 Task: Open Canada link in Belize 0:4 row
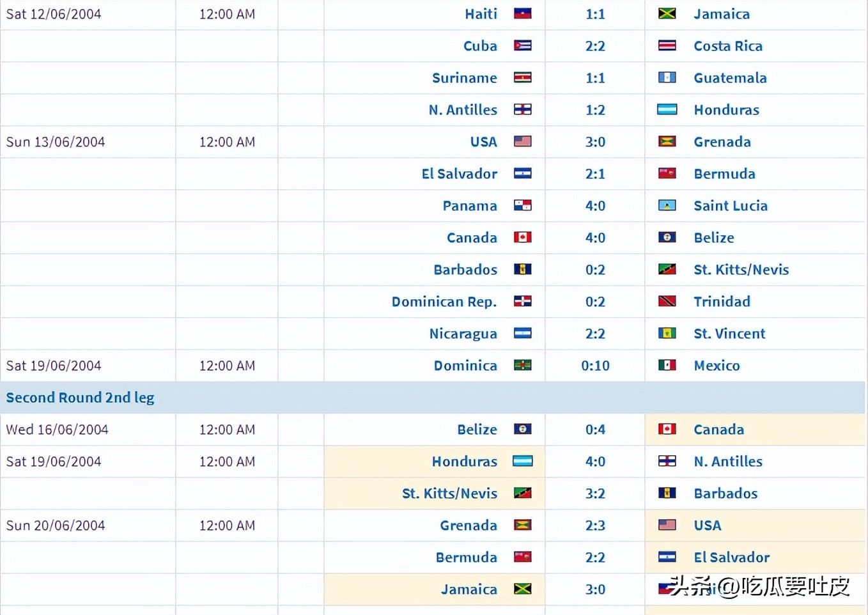(x=719, y=430)
